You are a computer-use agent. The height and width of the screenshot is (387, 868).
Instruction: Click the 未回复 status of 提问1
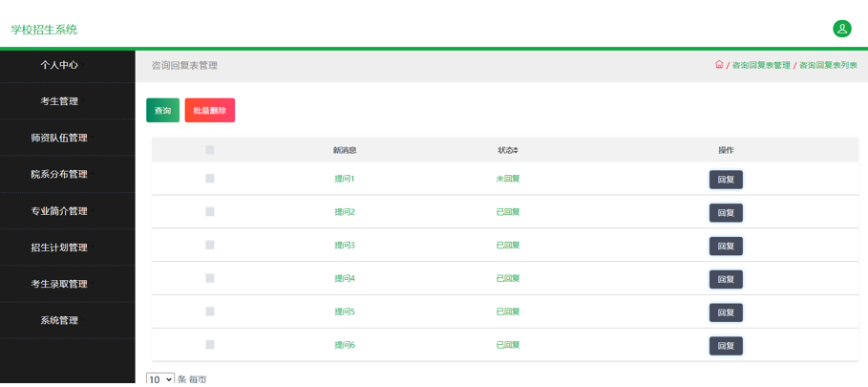[508, 179]
